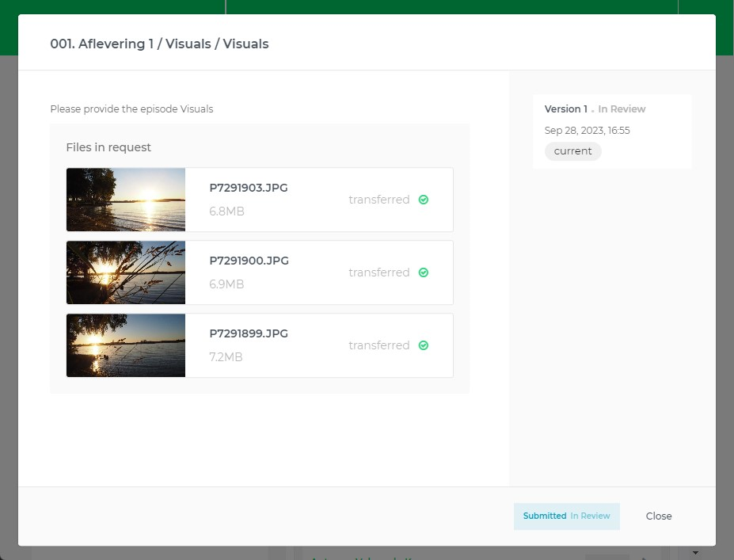Click the Files in request heading
This screenshot has height=560, width=734.
coord(108,147)
